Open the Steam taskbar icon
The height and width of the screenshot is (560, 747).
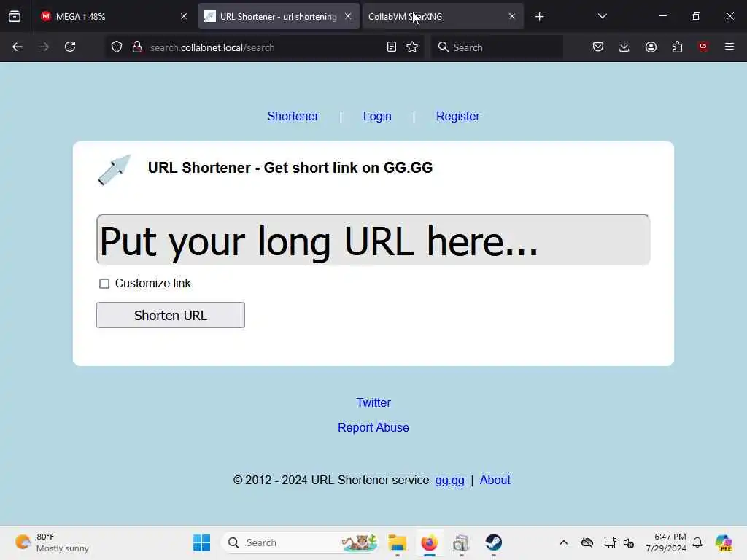[494, 542]
